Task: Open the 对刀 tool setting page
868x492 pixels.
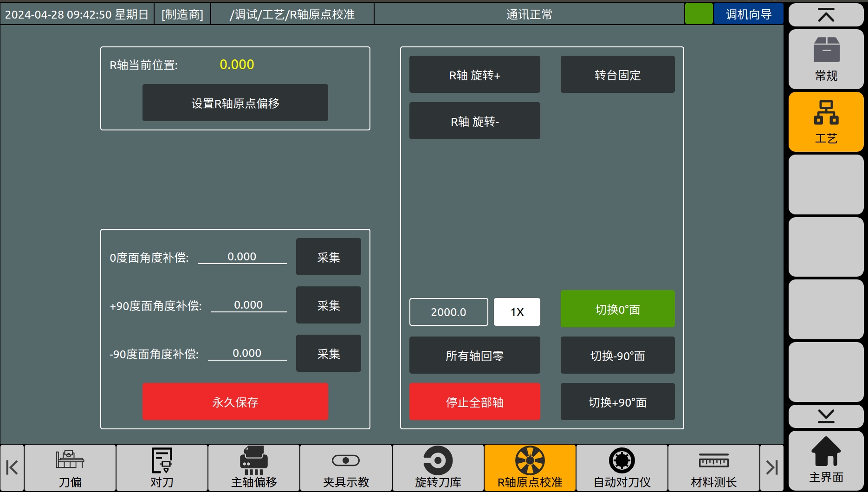Action: pos(162,468)
